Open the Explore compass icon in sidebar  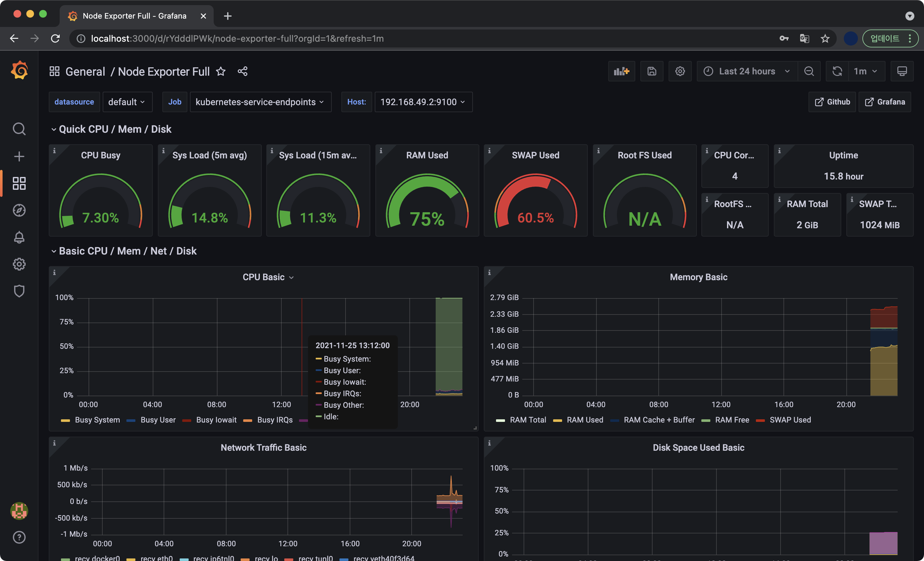(x=19, y=210)
